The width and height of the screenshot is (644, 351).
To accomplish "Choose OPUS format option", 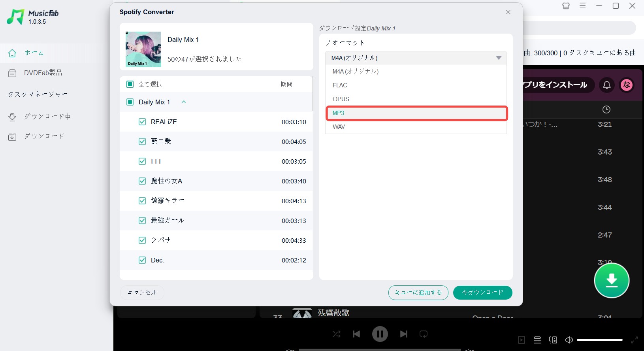I will (x=416, y=99).
